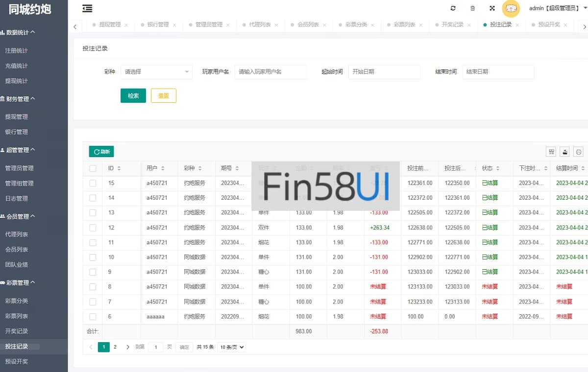This screenshot has height=372, width=588.
Task: Click the trash clear-cache icon in header
Action: 472,8
